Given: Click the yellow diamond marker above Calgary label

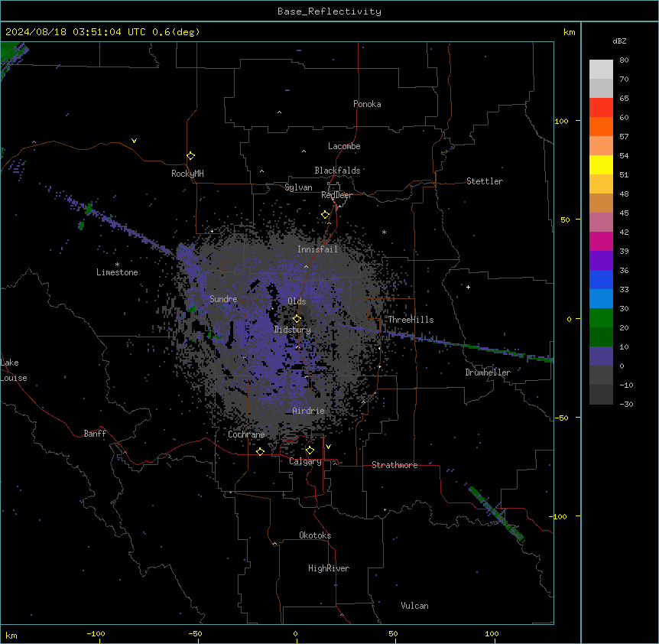Looking at the screenshot, I should [310, 450].
